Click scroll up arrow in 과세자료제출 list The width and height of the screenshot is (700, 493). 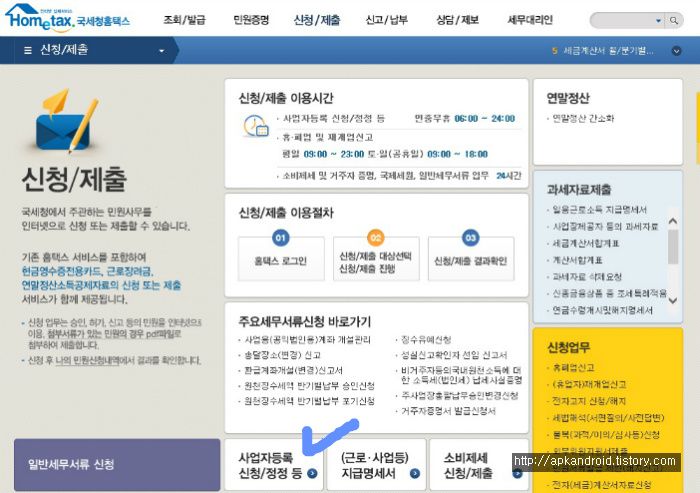[673, 221]
